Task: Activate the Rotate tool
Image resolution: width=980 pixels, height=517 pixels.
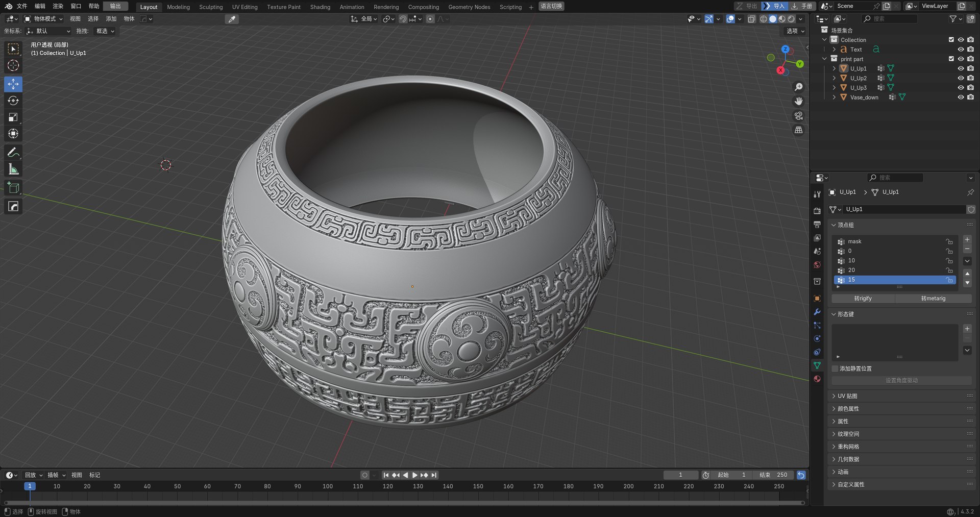Action: tap(13, 101)
